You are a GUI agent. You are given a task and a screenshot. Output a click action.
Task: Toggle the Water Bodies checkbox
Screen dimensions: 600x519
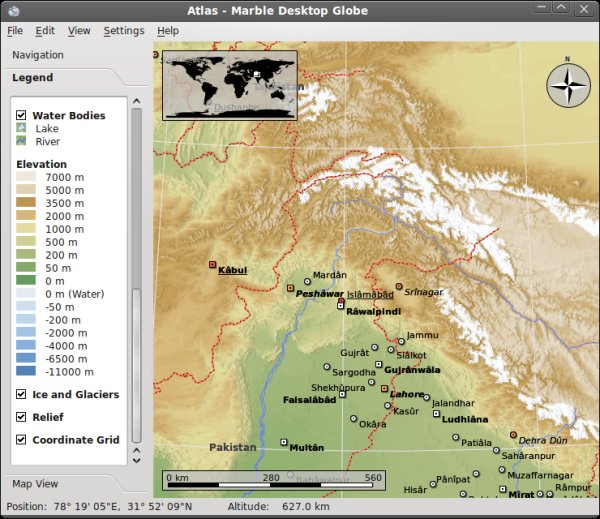pyautogui.click(x=21, y=115)
